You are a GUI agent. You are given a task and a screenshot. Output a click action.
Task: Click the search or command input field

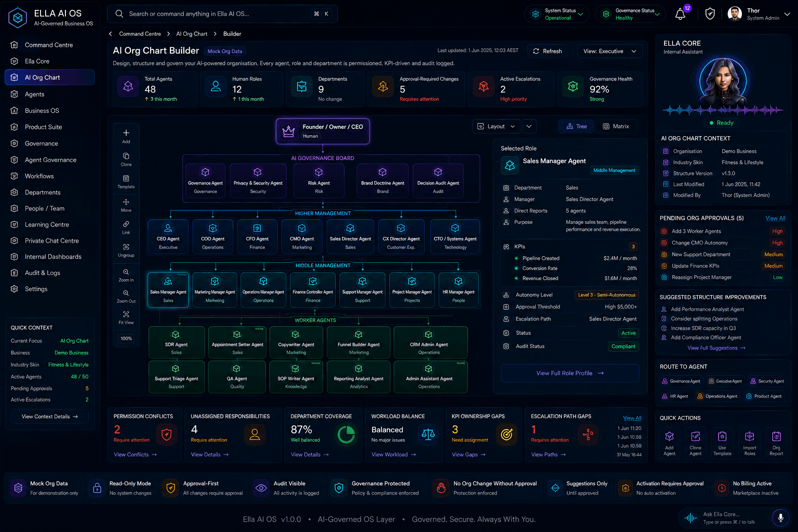(x=222, y=14)
